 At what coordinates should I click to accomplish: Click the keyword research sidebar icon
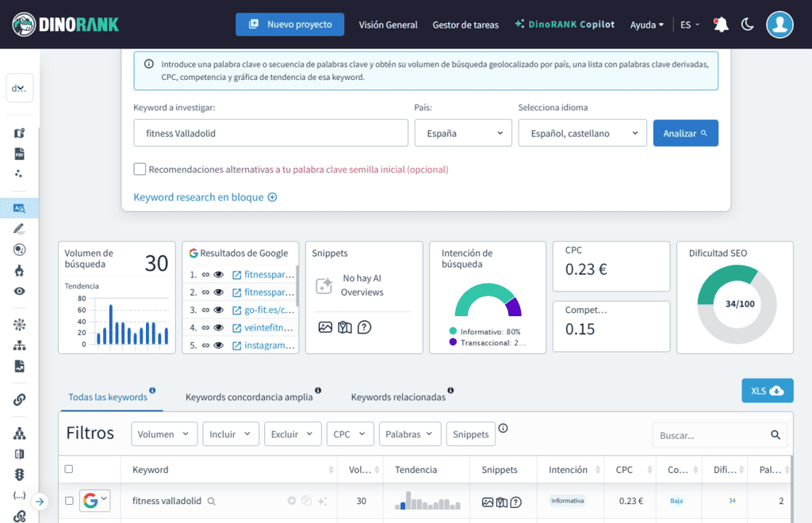[20, 208]
